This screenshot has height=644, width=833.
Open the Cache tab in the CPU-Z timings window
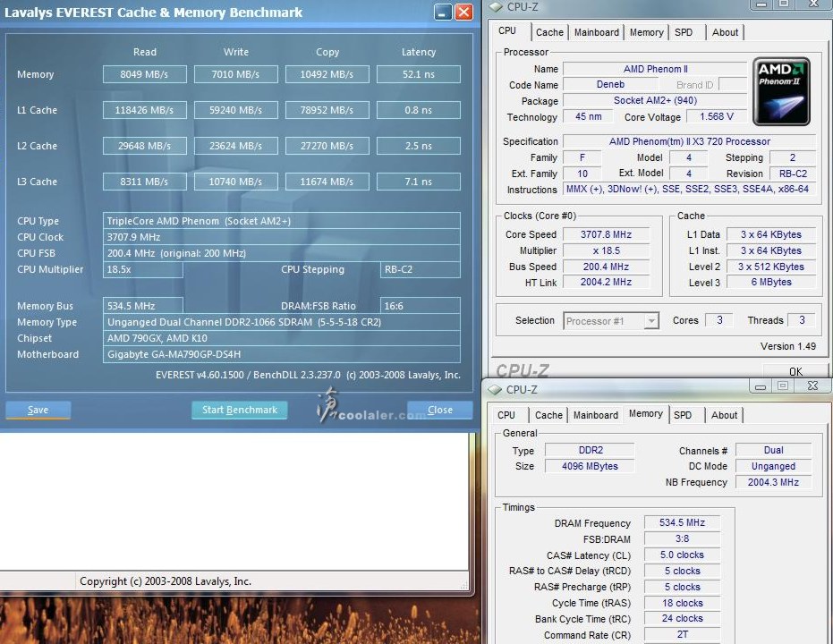pyautogui.click(x=548, y=415)
